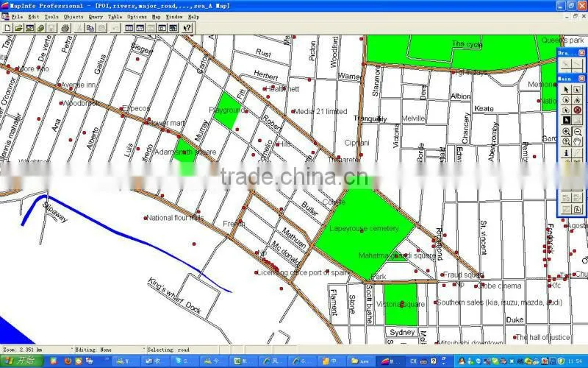Viewport: 588px width, 368px height.
Task: Click the Queen's park label
Action: pyautogui.click(x=562, y=40)
